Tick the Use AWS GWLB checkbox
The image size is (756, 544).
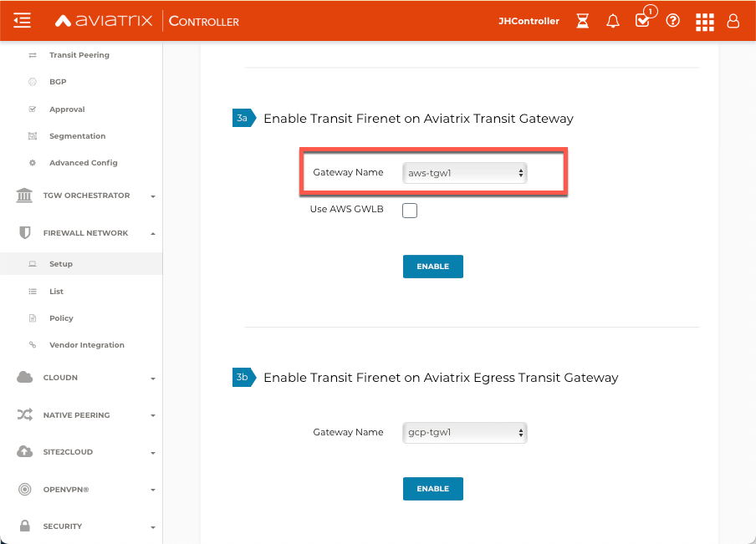click(x=410, y=211)
